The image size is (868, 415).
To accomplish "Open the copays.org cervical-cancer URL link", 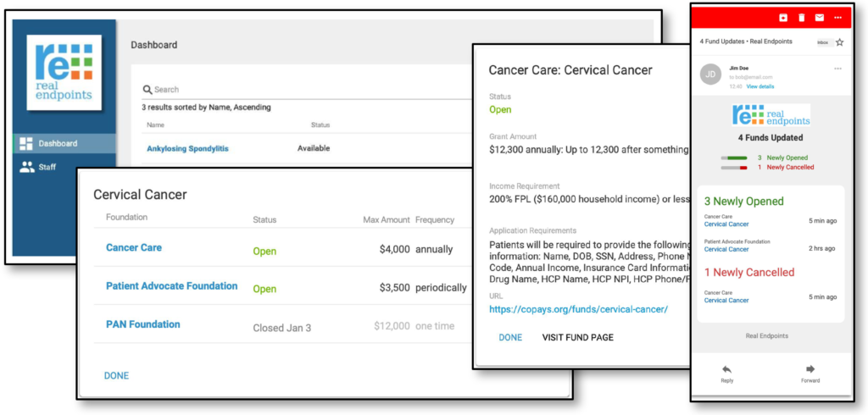I will tap(578, 309).
